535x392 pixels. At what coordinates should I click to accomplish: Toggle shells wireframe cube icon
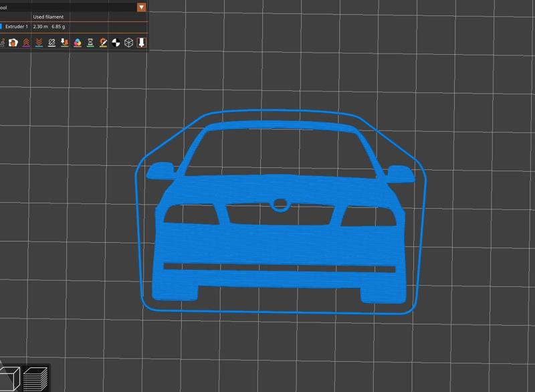click(x=128, y=43)
